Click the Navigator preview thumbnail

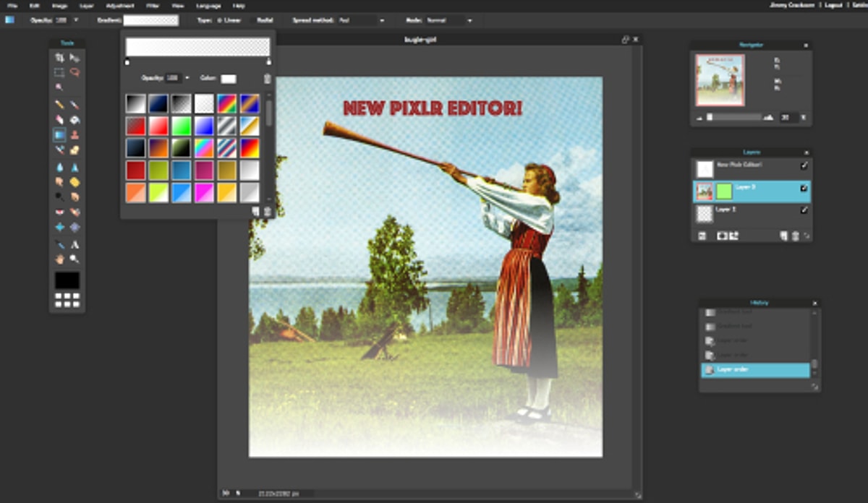(720, 79)
